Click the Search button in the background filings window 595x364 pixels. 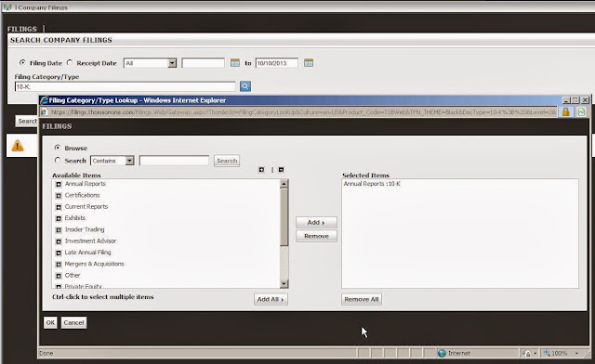27,121
